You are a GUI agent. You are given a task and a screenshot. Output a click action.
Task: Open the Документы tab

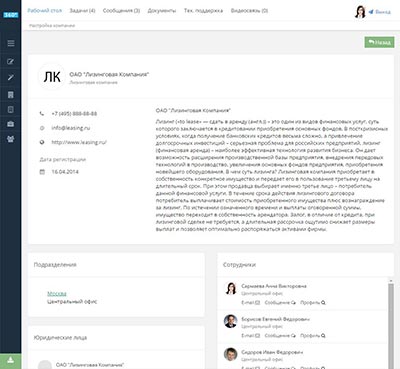[x=162, y=11]
